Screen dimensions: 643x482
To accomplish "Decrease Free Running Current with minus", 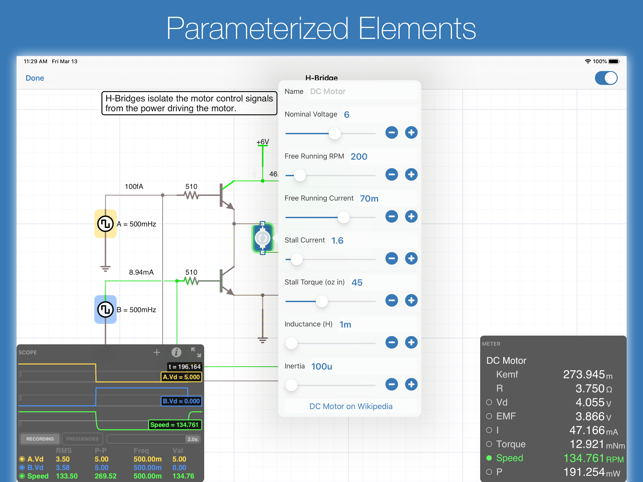I will coord(392,216).
